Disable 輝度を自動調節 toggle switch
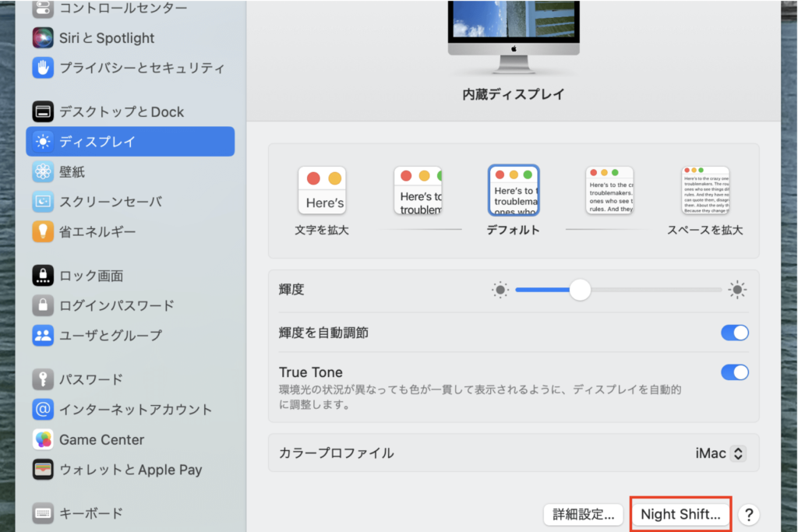The height and width of the screenshot is (532, 798). pos(734,333)
